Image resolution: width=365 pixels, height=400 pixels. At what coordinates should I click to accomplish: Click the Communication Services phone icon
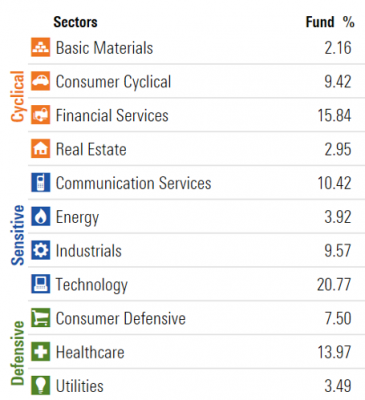[41, 183]
